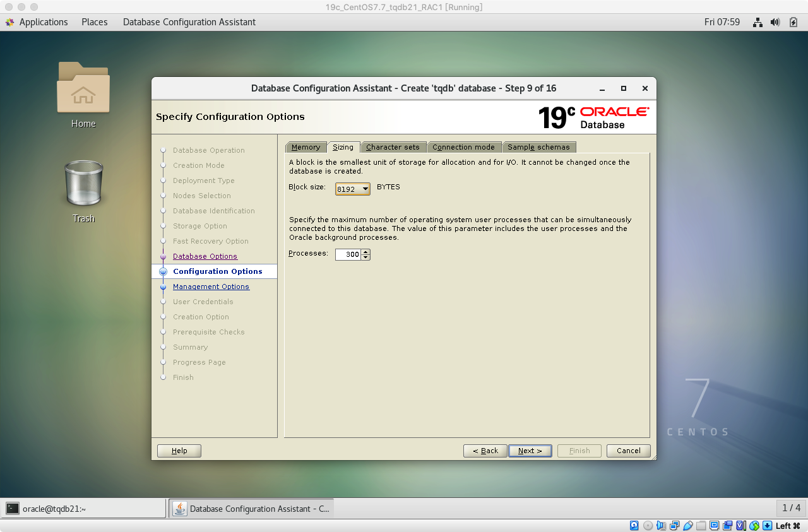Click VirtualBox hard disk activity icon
The width and height of the screenshot is (808, 532).
[634, 526]
